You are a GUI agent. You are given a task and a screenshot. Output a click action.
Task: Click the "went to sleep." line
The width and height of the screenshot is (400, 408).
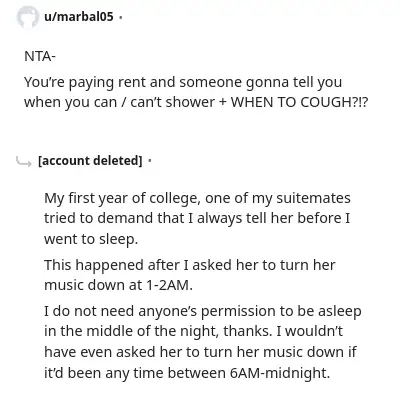[x=91, y=239]
